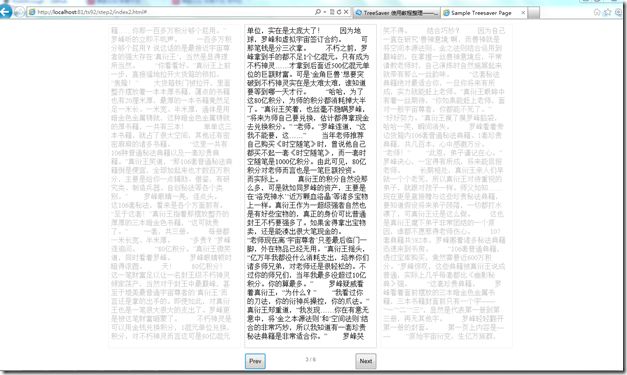Click the Next page button
The image size is (627, 375).
click(x=365, y=361)
